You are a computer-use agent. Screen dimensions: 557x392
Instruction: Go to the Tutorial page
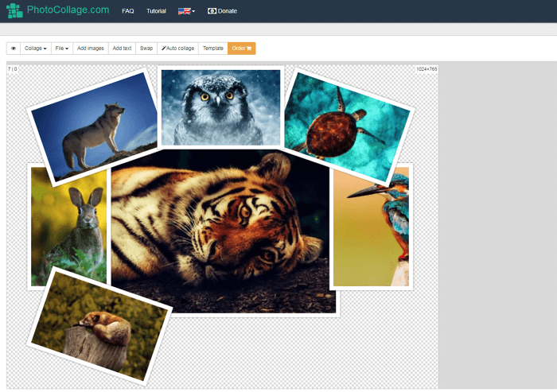[x=157, y=11]
